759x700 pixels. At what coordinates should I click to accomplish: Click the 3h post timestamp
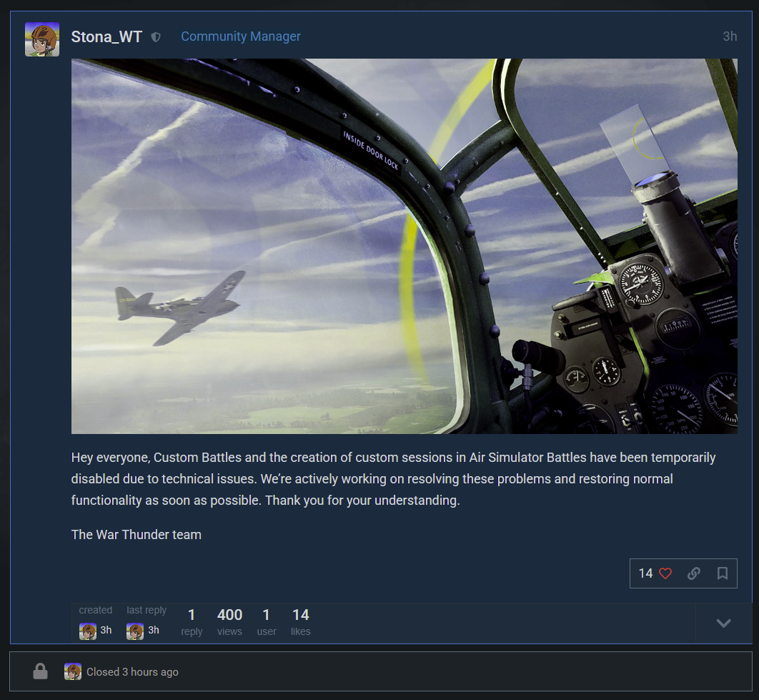coord(730,36)
